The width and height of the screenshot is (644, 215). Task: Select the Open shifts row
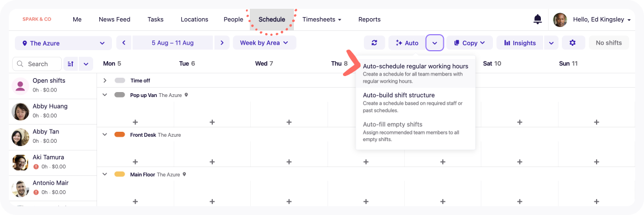pyautogui.click(x=52, y=86)
